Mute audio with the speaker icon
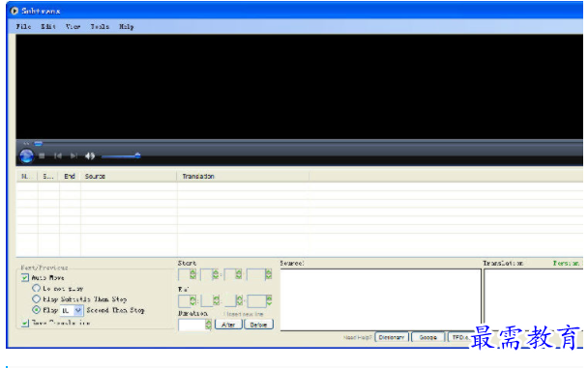 (90, 156)
